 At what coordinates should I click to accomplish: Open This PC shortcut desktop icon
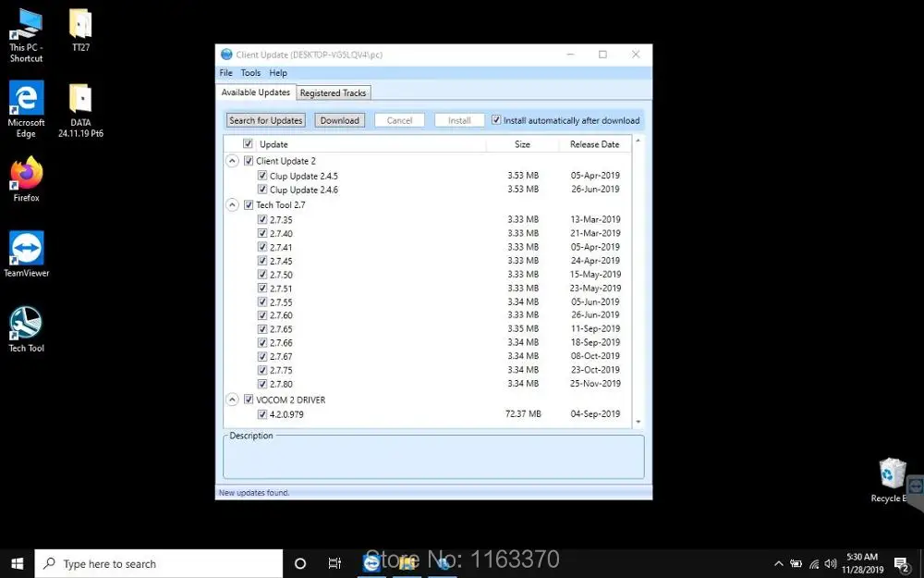click(26, 35)
